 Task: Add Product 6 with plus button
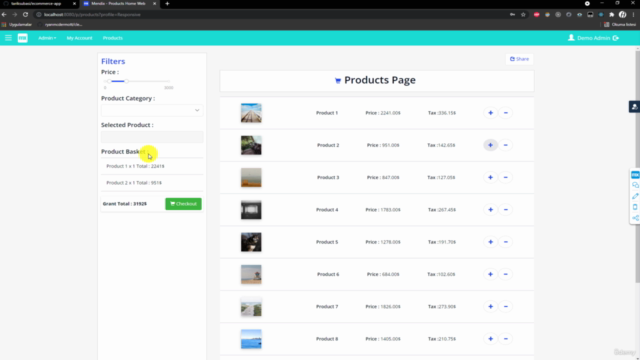(x=490, y=274)
